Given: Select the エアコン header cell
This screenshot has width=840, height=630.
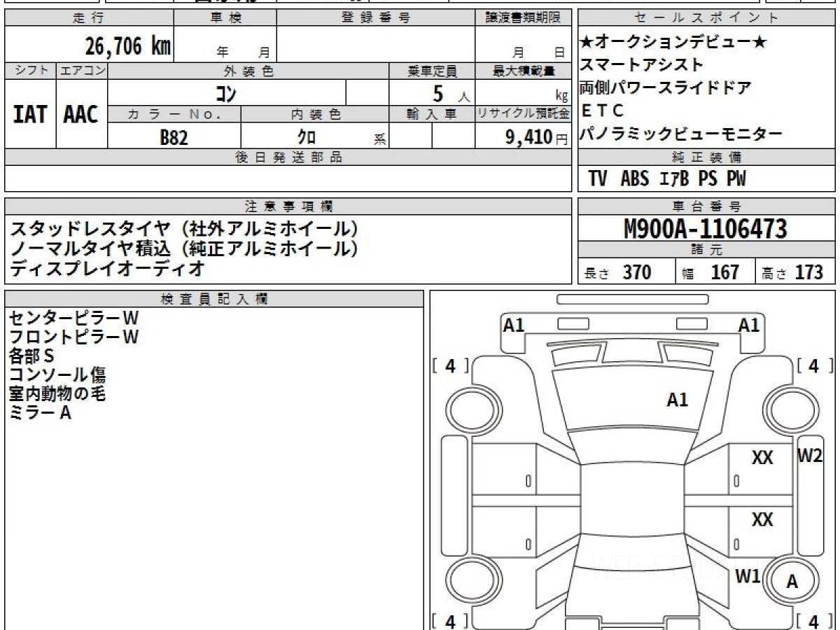Looking at the screenshot, I should pos(82,71).
